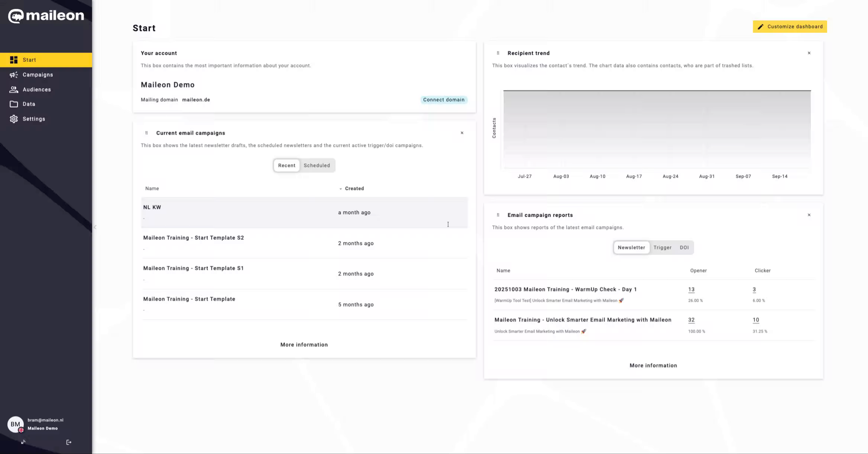Click the Customize dashboard button
The width and height of the screenshot is (868, 454).
coord(790,27)
